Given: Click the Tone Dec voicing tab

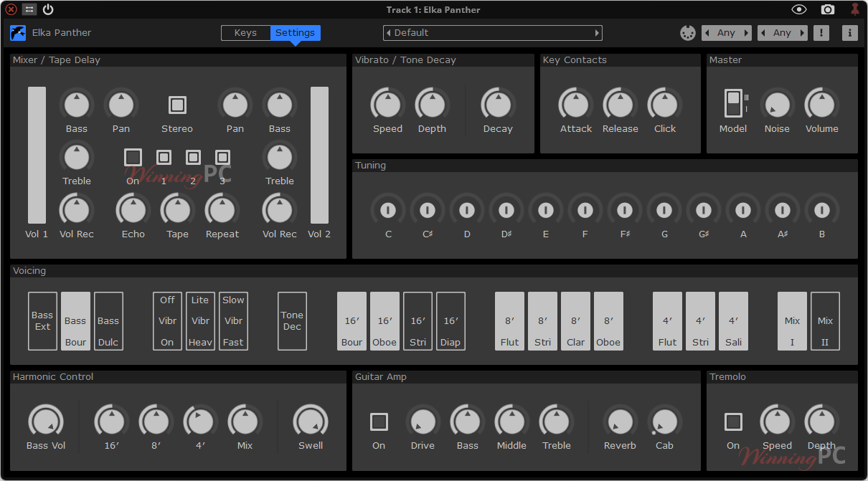Looking at the screenshot, I should pyautogui.click(x=292, y=321).
